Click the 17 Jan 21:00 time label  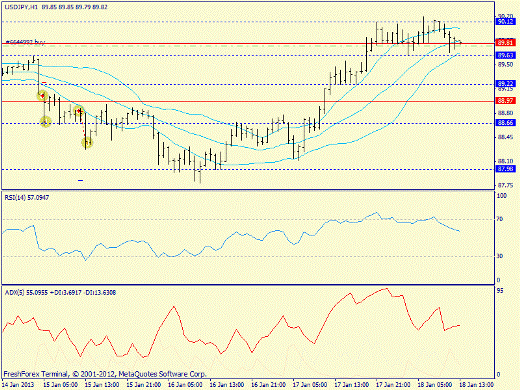(x=393, y=385)
